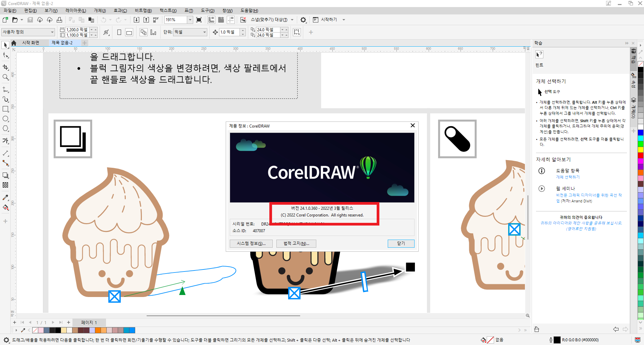Select the Parallel Dimension tool

pos(5,153)
